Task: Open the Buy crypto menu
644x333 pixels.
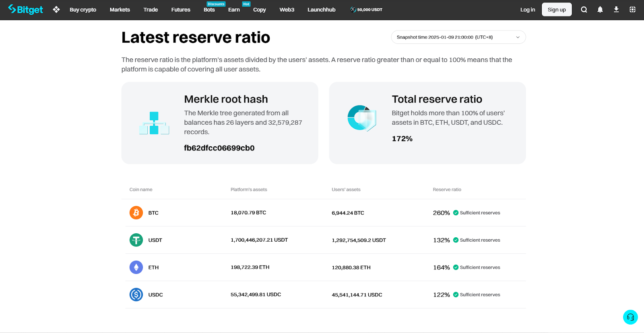Action: (x=83, y=10)
